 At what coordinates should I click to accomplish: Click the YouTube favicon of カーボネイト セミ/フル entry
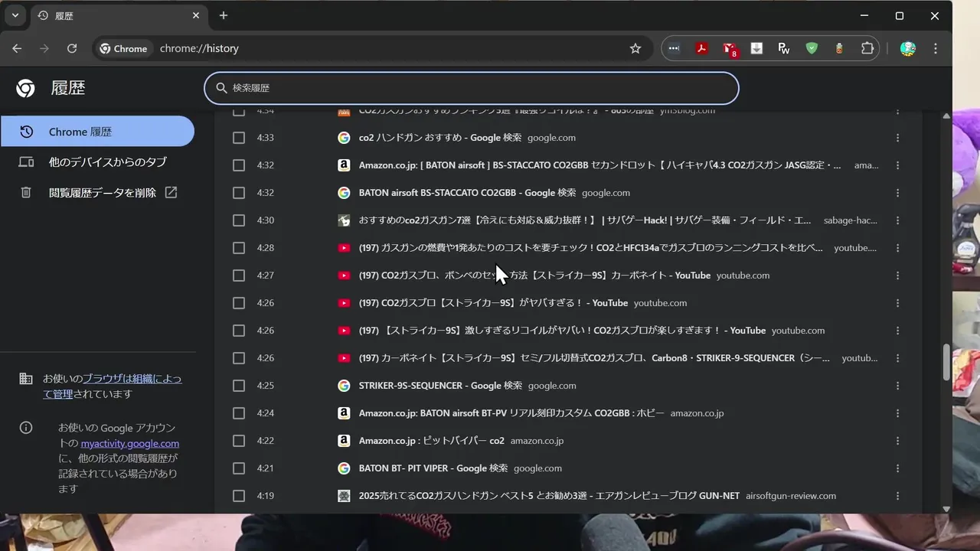pos(344,358)
